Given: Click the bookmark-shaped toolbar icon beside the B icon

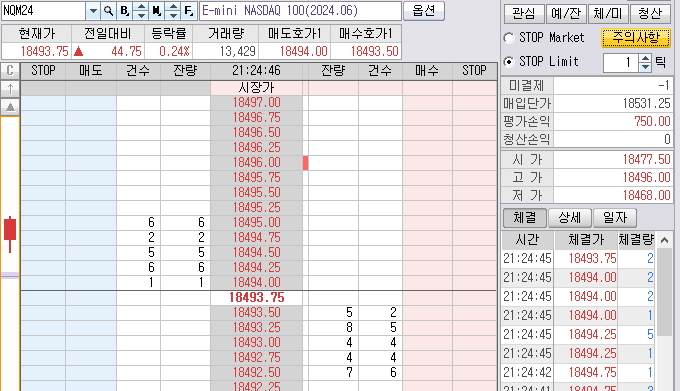Looking at the screenshot, I should click(157, 11).
